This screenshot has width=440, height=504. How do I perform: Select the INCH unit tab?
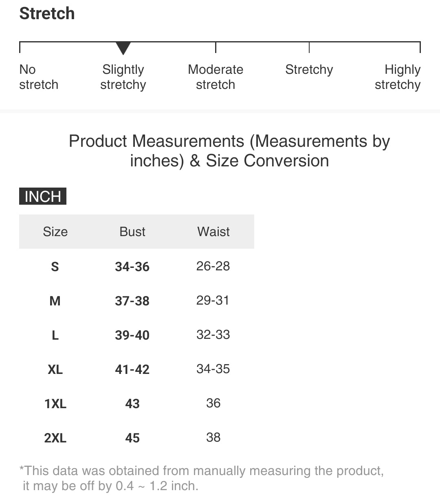[43, 197]
